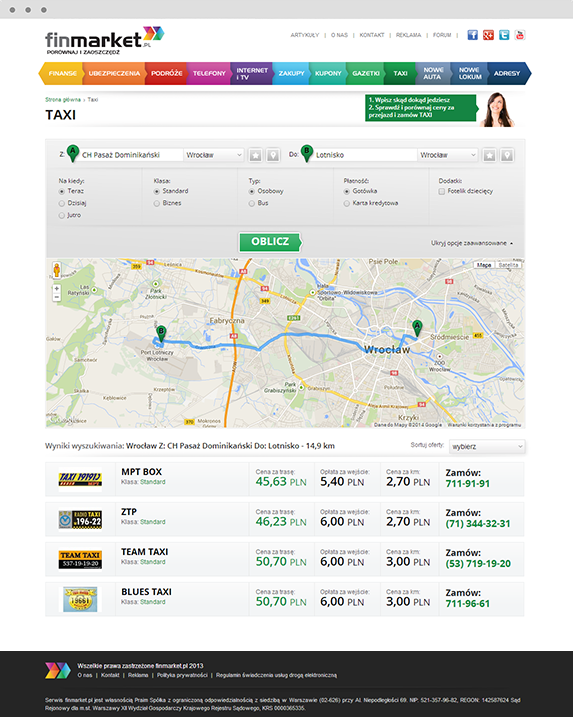Click marker A on the map
This screenshot has width=573, height=717.
417,327
